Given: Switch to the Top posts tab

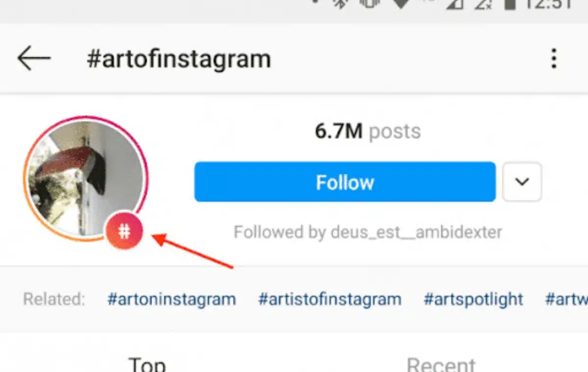Looking at the screenshot, I should [x=146, y=364].
